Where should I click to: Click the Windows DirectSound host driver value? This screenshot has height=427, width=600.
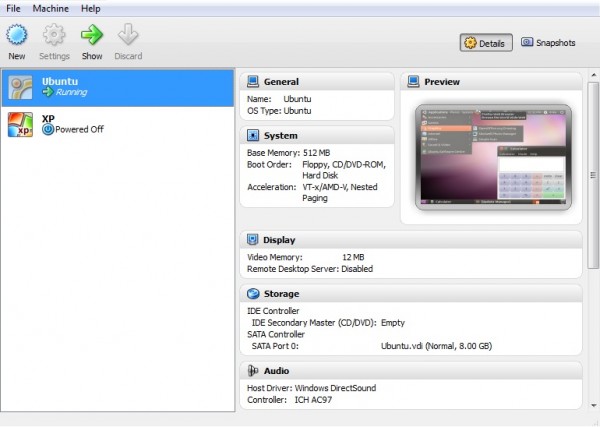pos(335,388)
